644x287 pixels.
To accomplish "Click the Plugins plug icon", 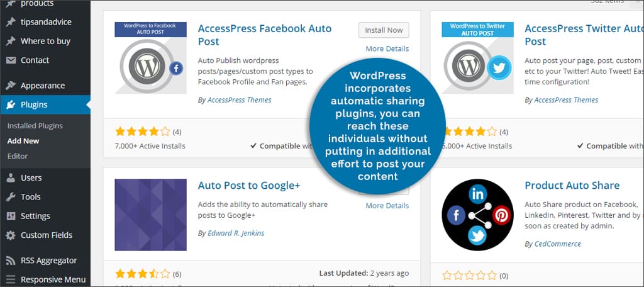I will pos(11,105).
